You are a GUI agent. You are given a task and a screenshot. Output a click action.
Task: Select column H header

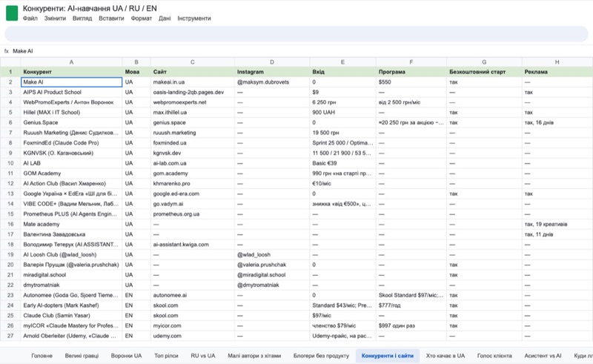(x=557, y=62)
